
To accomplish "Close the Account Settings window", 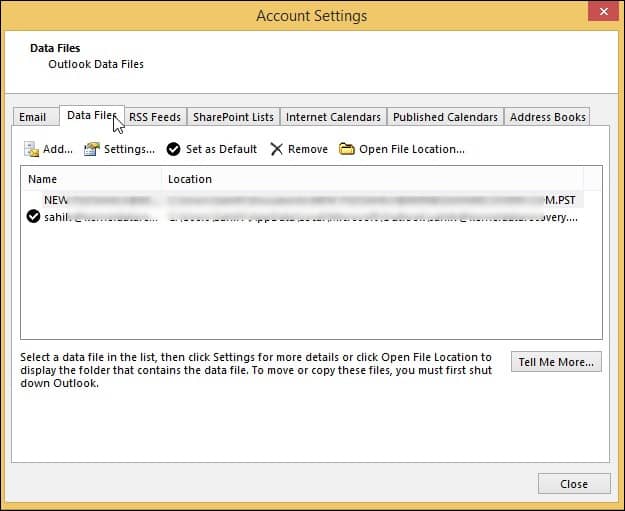I will pyautogui.click(x=603, y=11).
